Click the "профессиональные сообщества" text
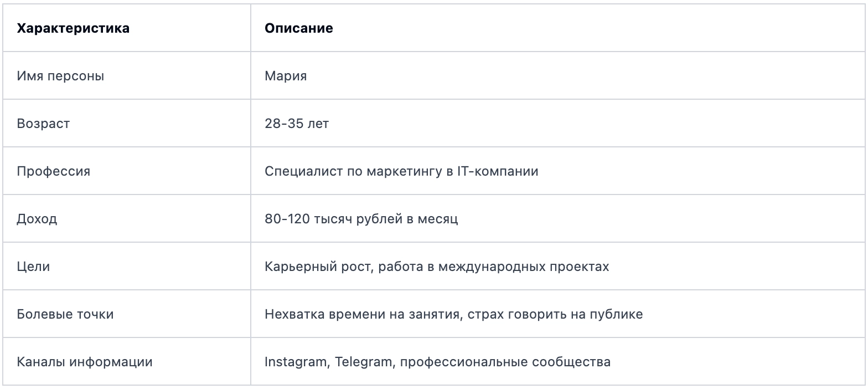The image size is (868, 389). click(x=505, y=362)
